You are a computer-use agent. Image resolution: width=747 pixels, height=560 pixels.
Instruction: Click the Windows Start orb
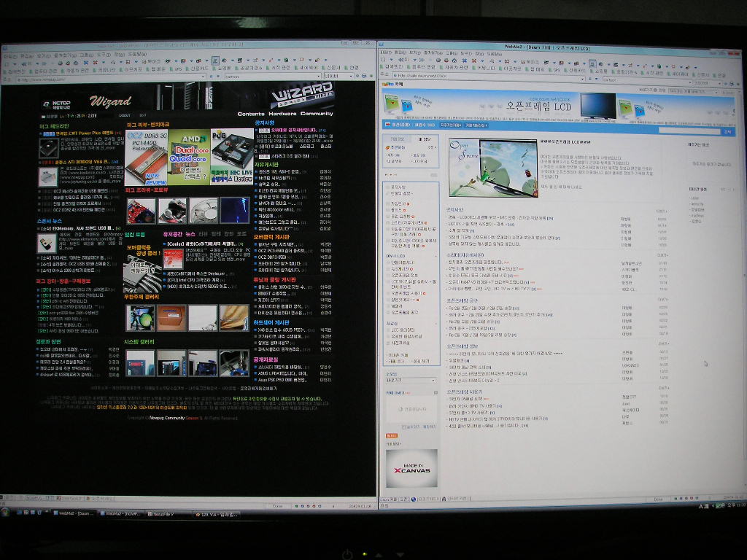point(5,513)
